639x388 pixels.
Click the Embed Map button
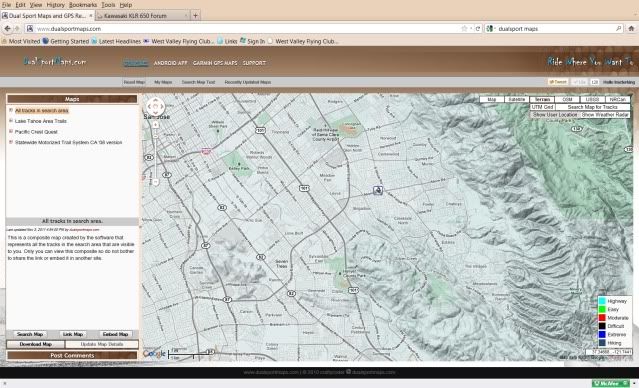[116, 334]
